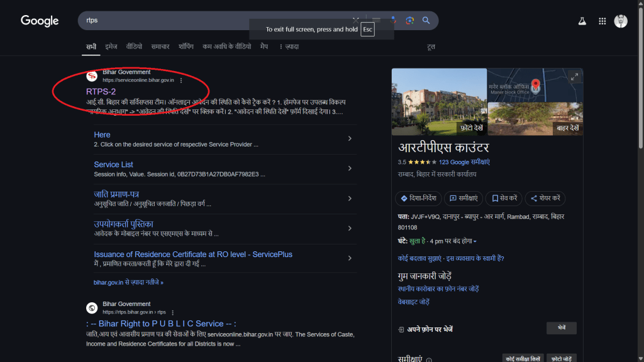
Task: Open bihar.gov.in से ज़्यादा नतीजे link
Action: click(x=128, y=282)
